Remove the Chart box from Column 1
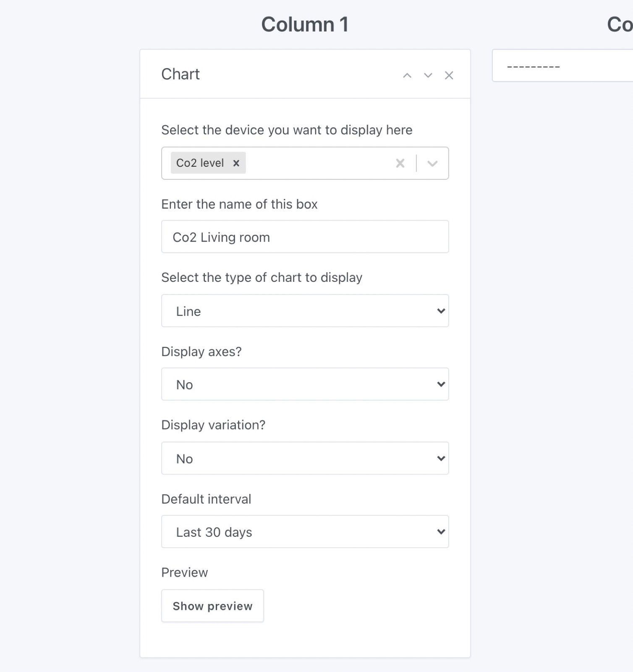Screen dimensions: 633x672 point(449,76)
